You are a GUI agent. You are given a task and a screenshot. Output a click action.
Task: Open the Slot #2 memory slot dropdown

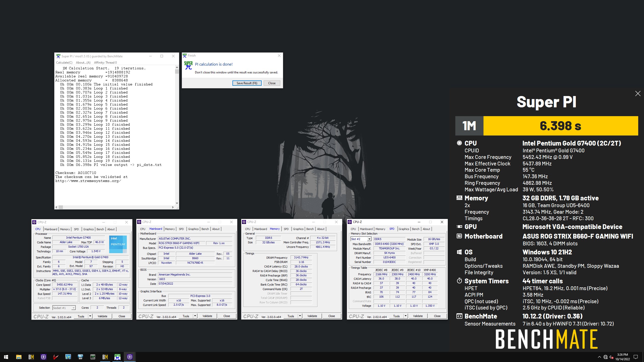pyautogui.click(x=369, y=239)
